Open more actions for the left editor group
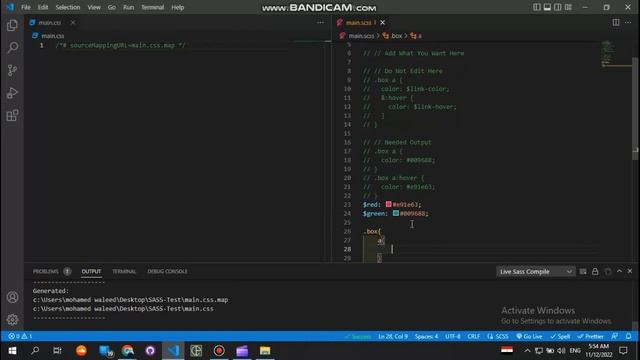Viewport: 640px width, 360px height. pos(320,22)
